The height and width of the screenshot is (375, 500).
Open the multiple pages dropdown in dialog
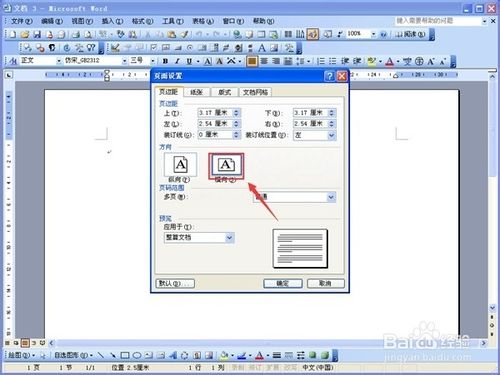tap(331, 197)
